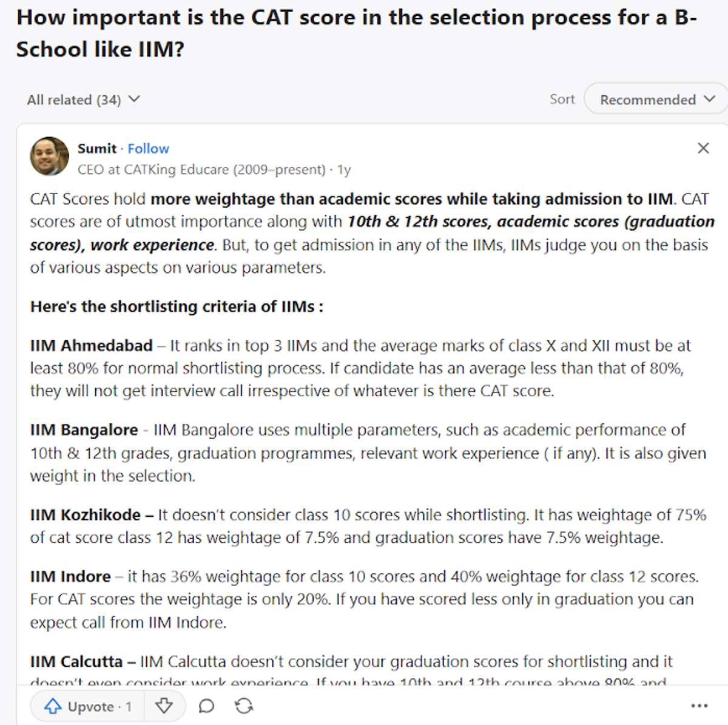This screenshot has width=728, height=725.
Task: Dismiss the answer using the X icon
Action: [x=703, y=148]
